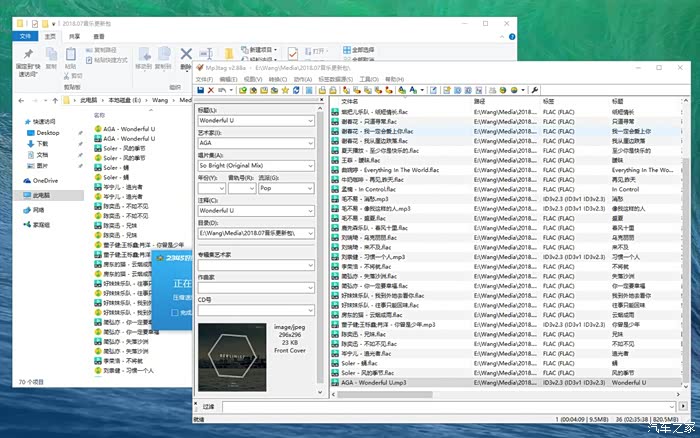This screenshot has width=700, height=438.
Task: Open the 流派 (Genre) dropdown showing Pop
Action: click(311, 187)
